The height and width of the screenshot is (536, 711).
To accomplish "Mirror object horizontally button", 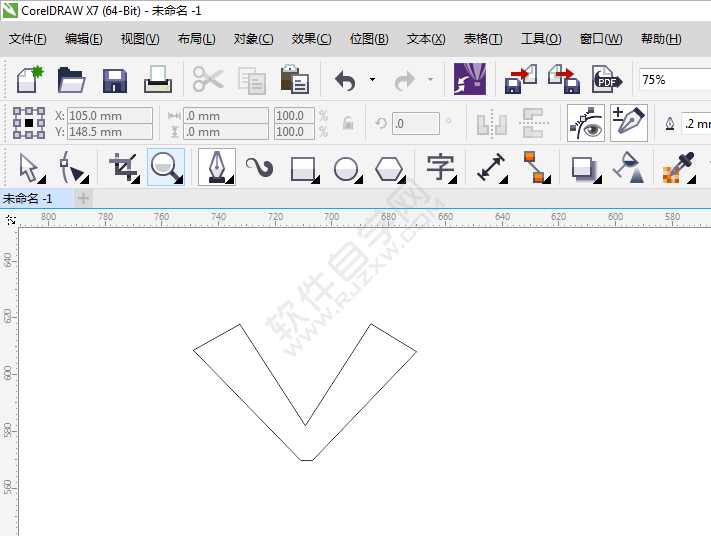I will point(492,123).
